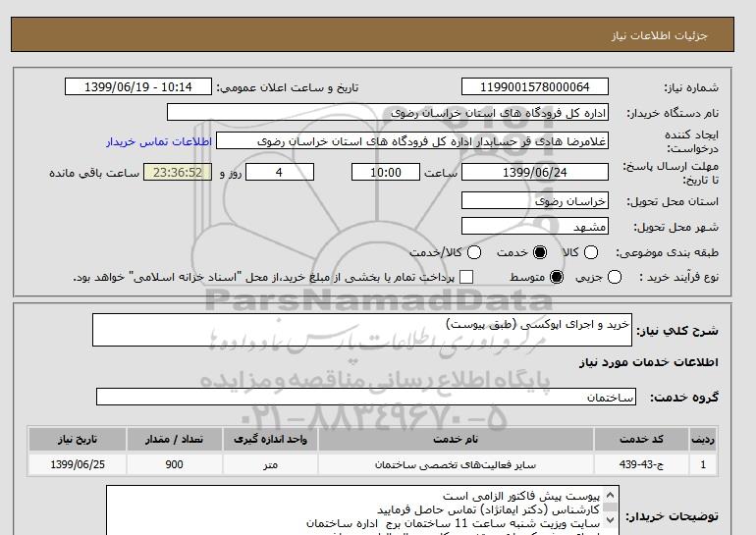Click the unit cell متر
This screenshot has width=756, height=535.
point(270,464)
